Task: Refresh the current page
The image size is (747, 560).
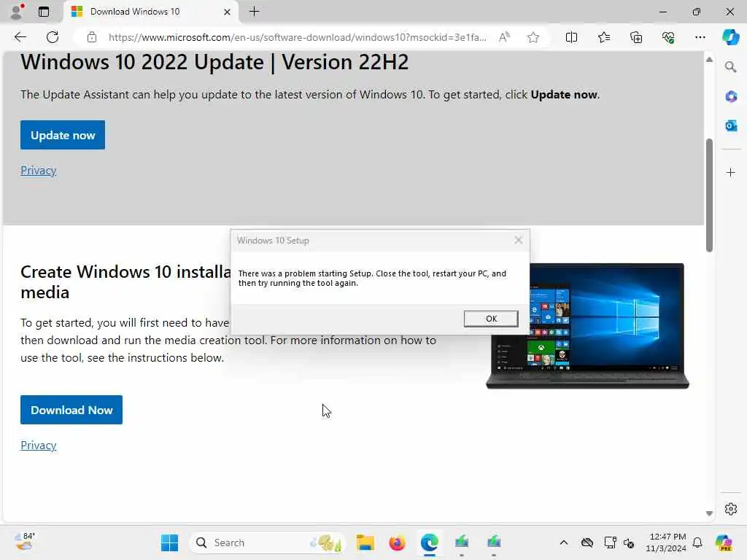Action: tap(53, 37)
